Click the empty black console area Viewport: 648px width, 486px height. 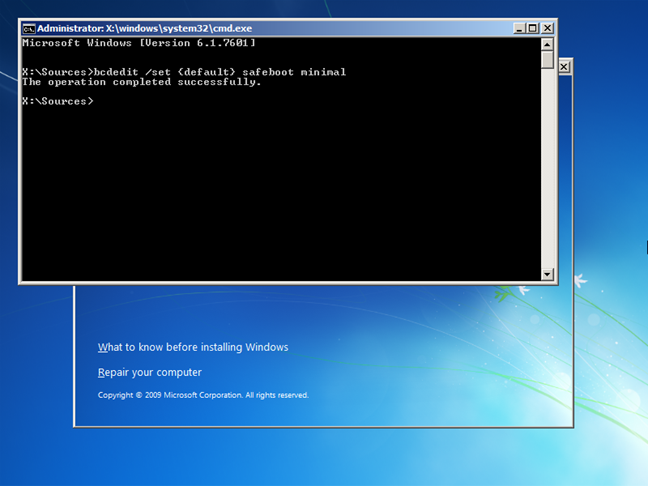click(x=281, y=190)
